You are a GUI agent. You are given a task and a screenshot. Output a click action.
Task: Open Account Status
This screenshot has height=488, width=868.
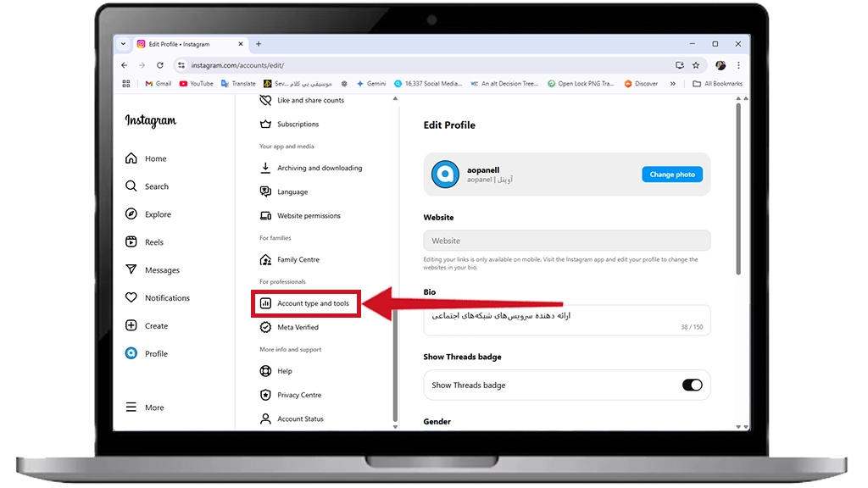pos(292,419)
